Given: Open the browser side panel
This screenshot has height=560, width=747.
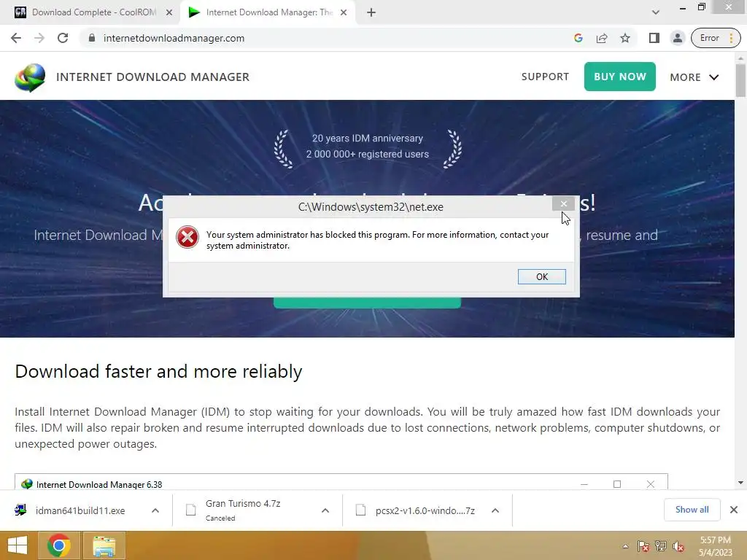Looking at the screenshot, I should (654, 38).
